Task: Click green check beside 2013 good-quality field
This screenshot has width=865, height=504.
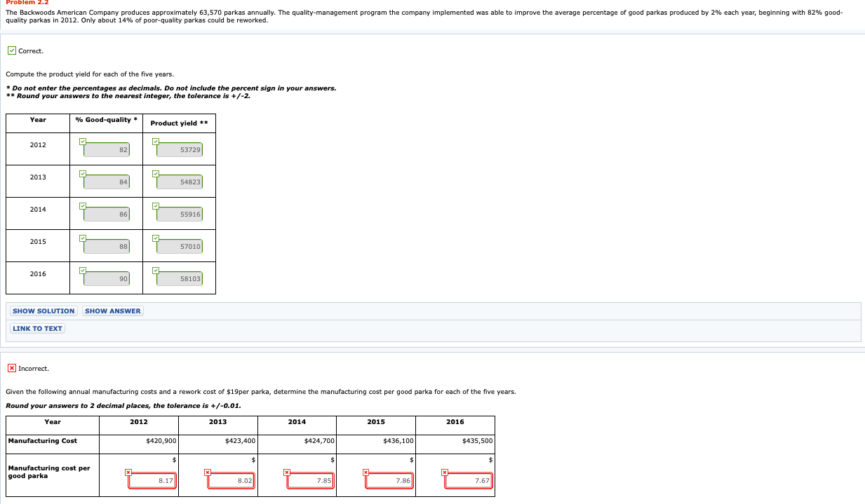Action: click(83, 174)
